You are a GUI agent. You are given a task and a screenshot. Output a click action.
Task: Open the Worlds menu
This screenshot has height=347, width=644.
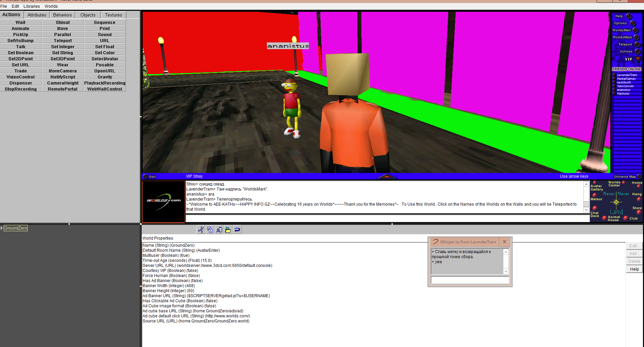[51, 6]
